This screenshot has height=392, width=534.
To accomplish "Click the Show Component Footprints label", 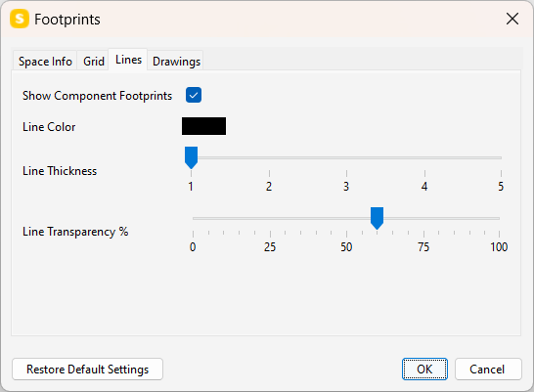I will pos(97,96).
